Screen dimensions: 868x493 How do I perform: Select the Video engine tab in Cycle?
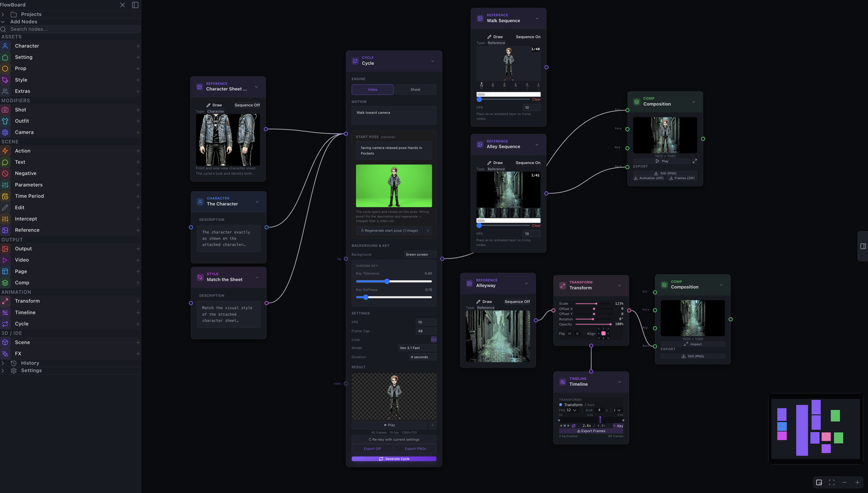point(372,90)
